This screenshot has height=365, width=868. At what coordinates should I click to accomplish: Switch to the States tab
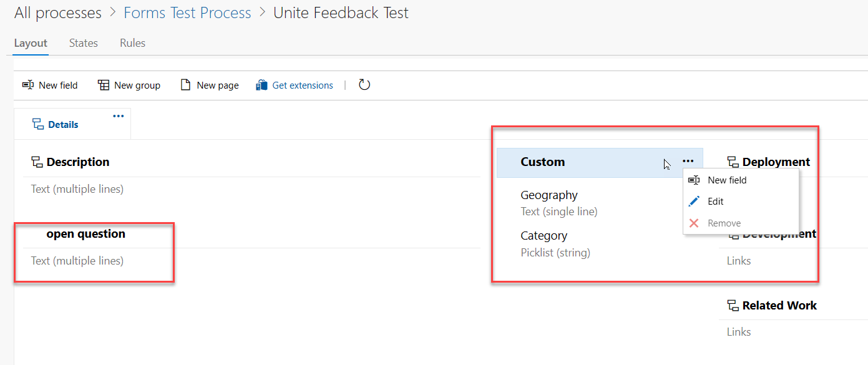pyautogui.click(x=84, y=43)
